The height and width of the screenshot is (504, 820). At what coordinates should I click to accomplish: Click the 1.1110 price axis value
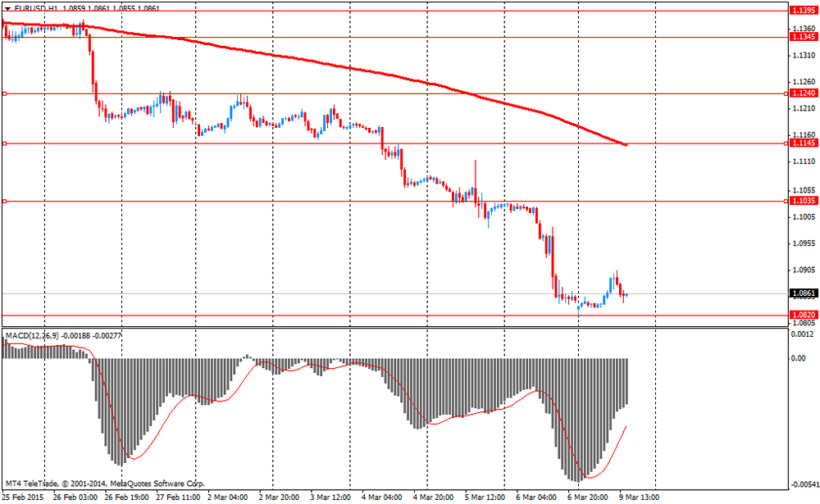coord(804,162)
